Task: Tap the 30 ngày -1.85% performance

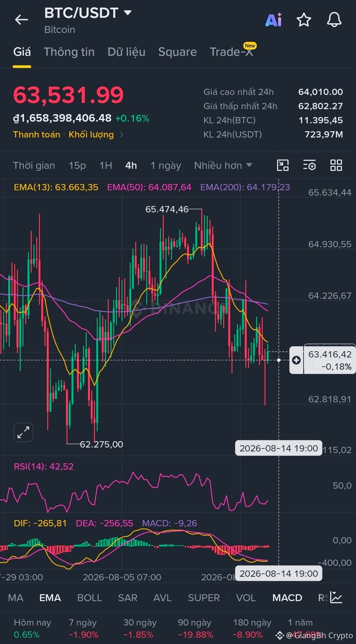Action: point(140,629)
